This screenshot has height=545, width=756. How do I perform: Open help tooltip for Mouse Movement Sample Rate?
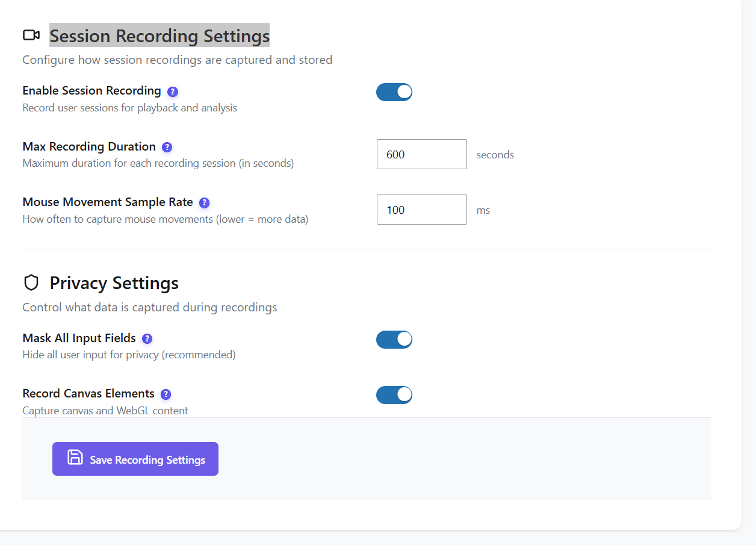[205, 203]
